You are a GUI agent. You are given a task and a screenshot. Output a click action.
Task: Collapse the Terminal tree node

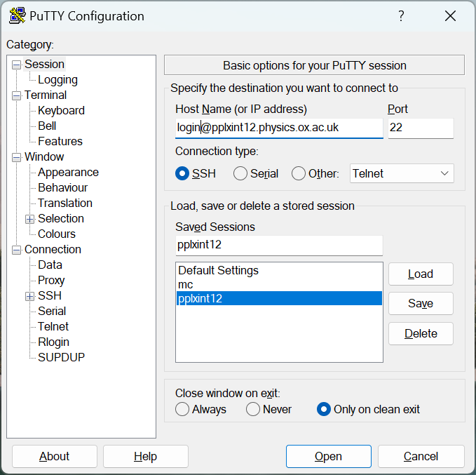16,95
